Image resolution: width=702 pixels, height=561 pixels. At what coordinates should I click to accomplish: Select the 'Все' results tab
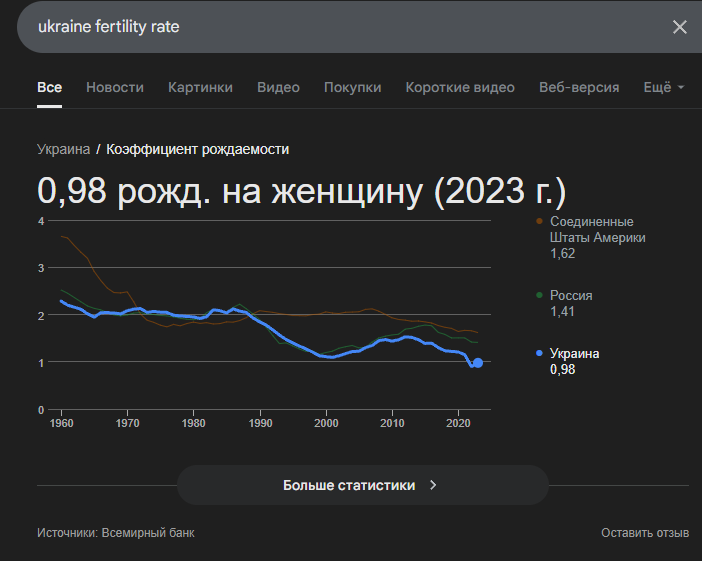[x=49, y=87]
